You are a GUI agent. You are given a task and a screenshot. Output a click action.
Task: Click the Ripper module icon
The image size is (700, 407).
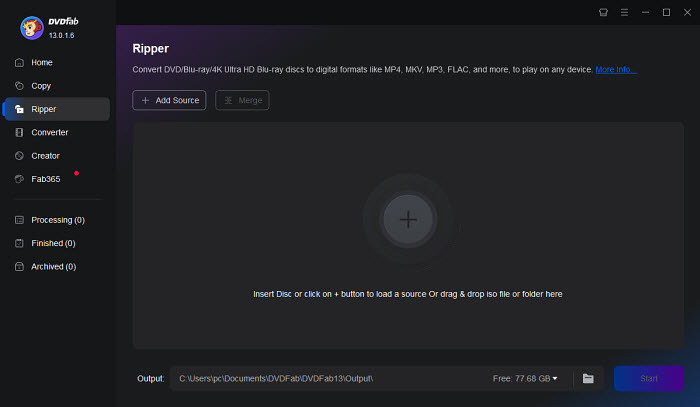(x=19, y=109)
